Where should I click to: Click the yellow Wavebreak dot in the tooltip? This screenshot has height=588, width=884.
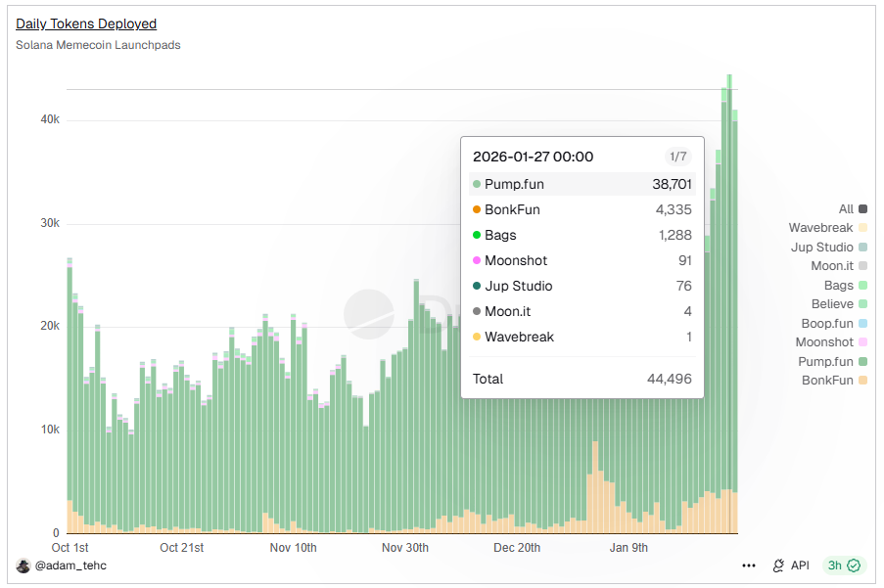(477, 337)
